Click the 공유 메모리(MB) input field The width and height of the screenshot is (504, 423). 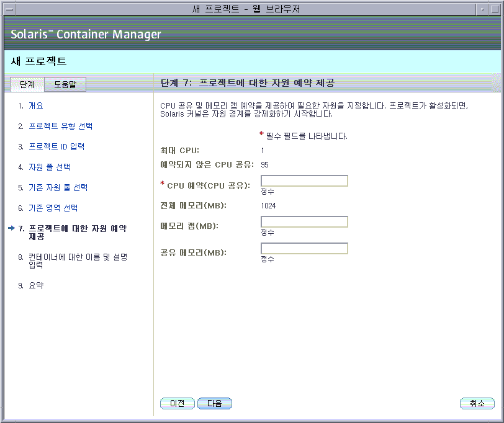[x=304, y=248]
